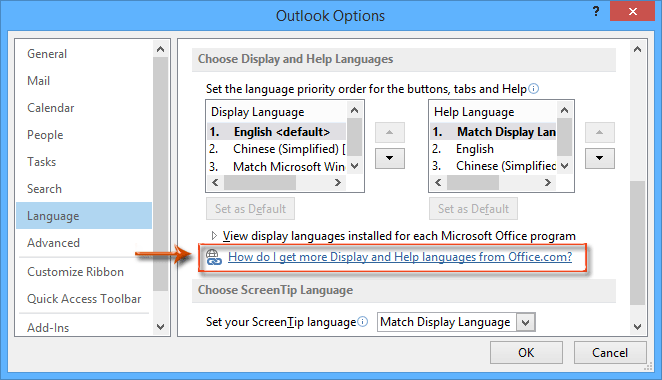Click the main panel vertical scrollbar thumb
Screen dimensions: 662x380
point(637,243)
